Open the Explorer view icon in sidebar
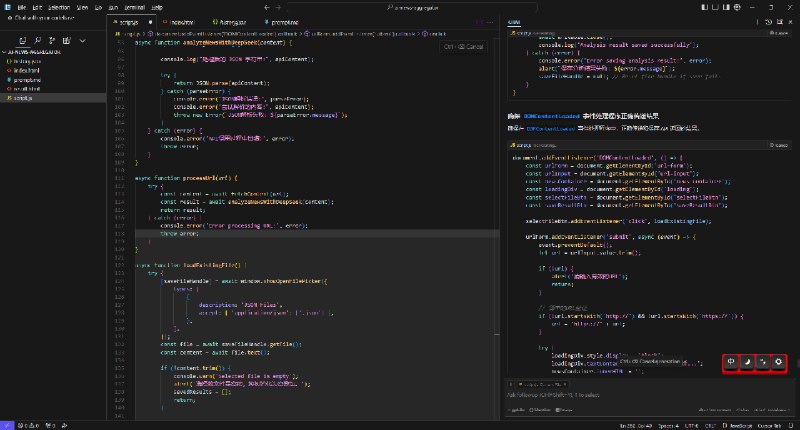 pos(22,40)
